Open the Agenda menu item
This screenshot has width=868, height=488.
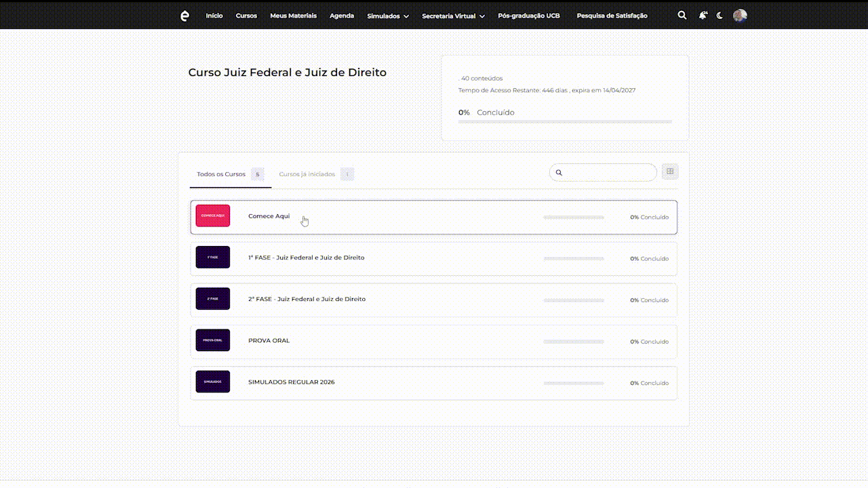point(342,16)
